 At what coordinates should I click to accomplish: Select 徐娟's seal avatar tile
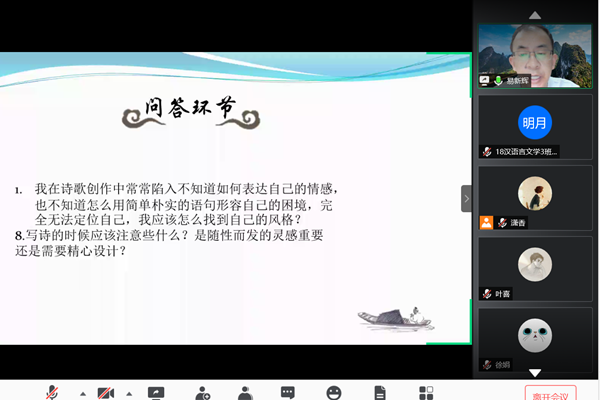pyautogui.click(x=534, y=337)
